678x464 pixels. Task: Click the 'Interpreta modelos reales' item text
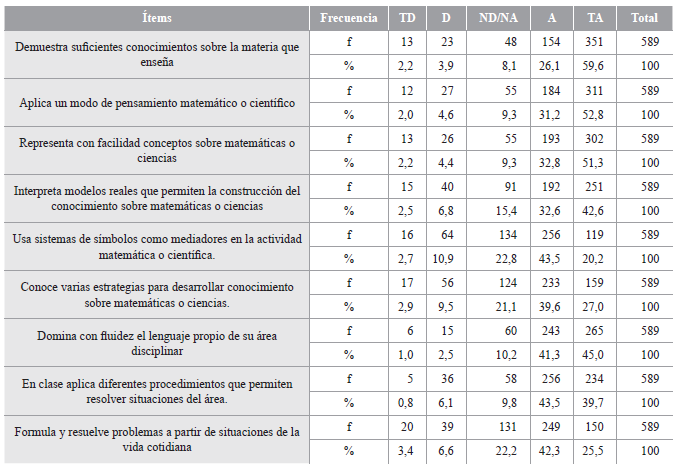pyautogui.click(x=157, y=199)
